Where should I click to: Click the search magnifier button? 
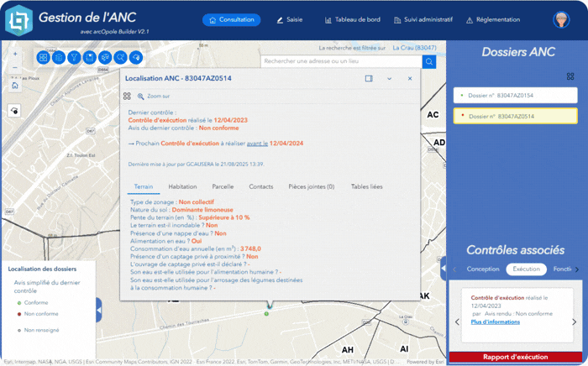(x=429, y=61)
